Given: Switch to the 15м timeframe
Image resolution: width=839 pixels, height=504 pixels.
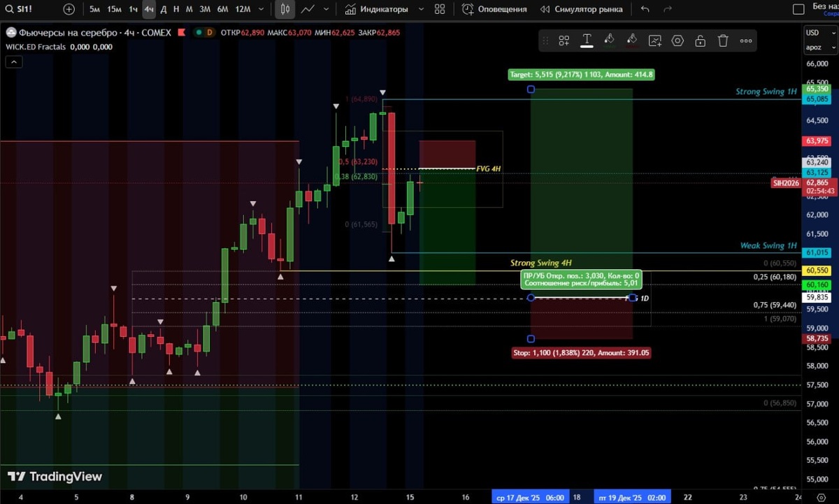Looking at the screenshot, I should tap(114, 9).
